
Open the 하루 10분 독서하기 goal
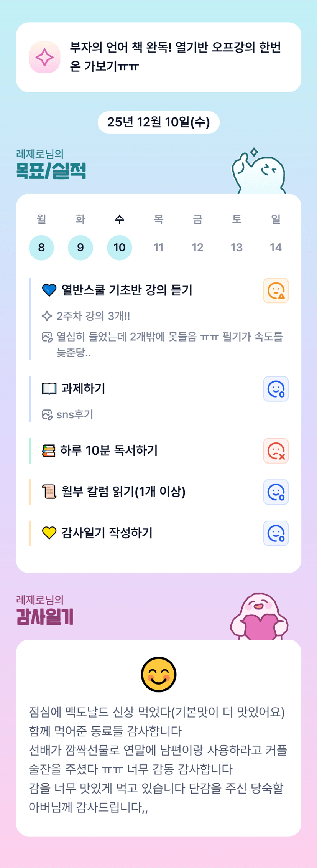point(109,451)
